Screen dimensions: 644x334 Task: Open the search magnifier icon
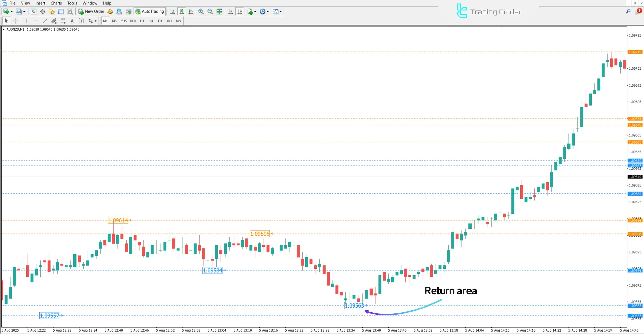pos(628,12)
